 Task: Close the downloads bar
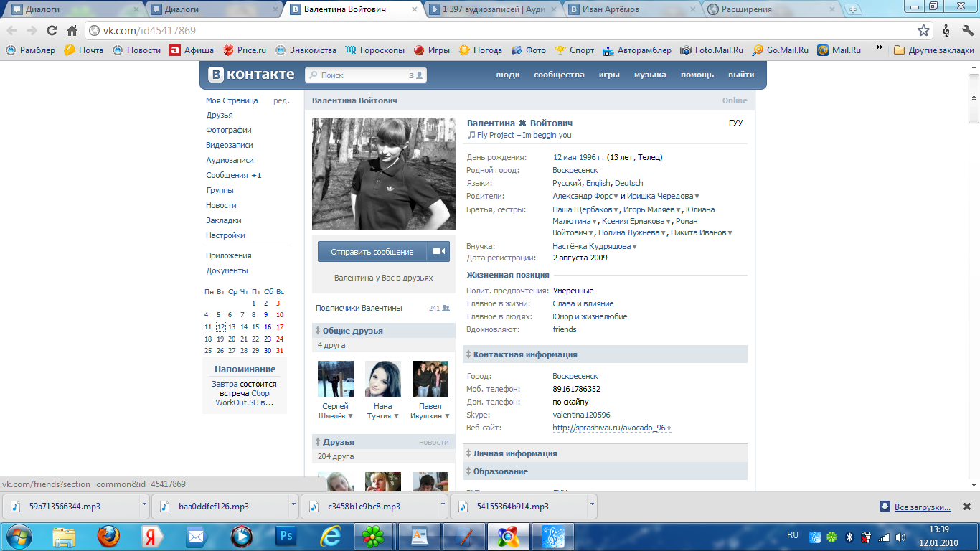[966, 507]
